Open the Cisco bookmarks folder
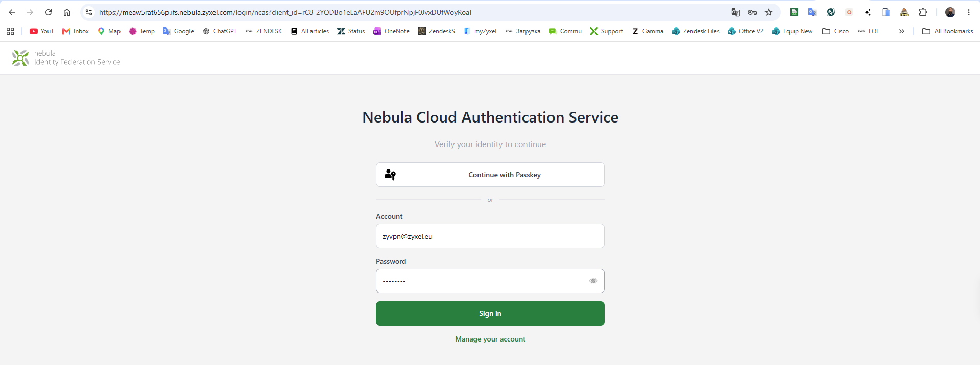 [835, 31]
